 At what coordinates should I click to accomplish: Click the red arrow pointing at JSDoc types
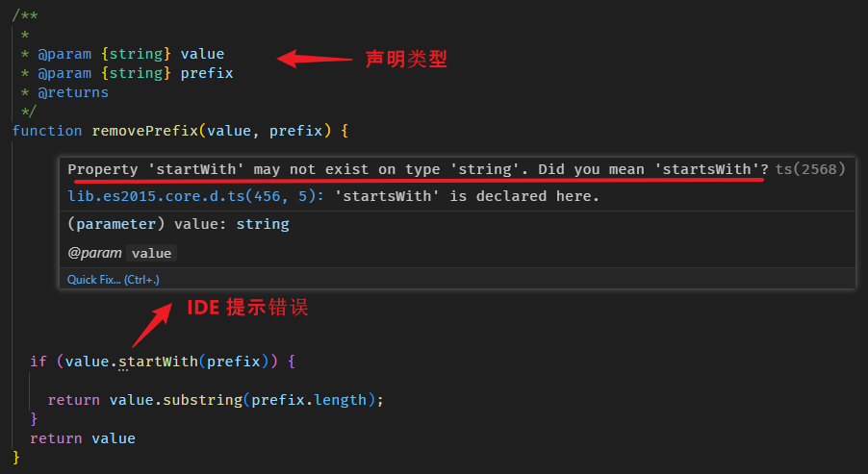click(x=315, y=59)
